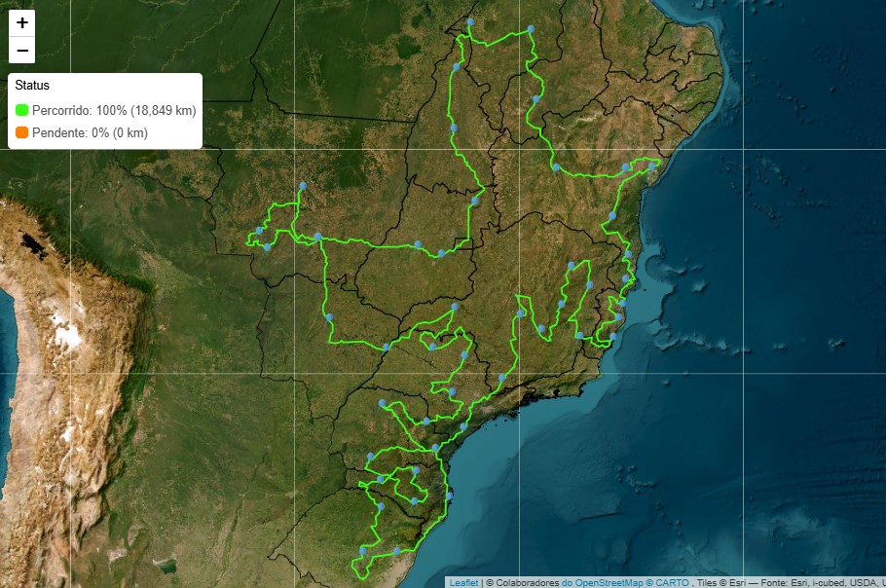This screenshot has width=886, height=588.
Task: Click the Percorrido 100% (18,849 km) legend entry
Action: pos(114,110)
